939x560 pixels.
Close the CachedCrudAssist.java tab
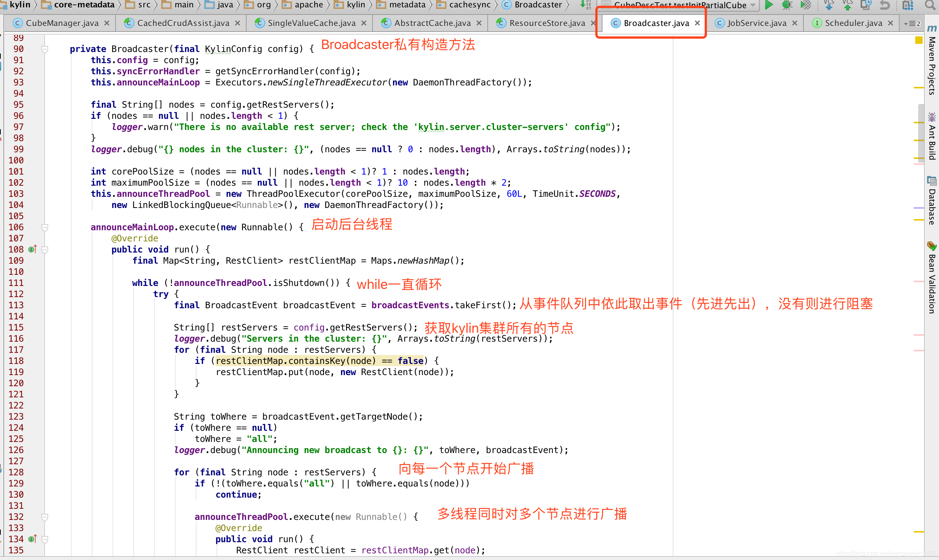(237, 23)
